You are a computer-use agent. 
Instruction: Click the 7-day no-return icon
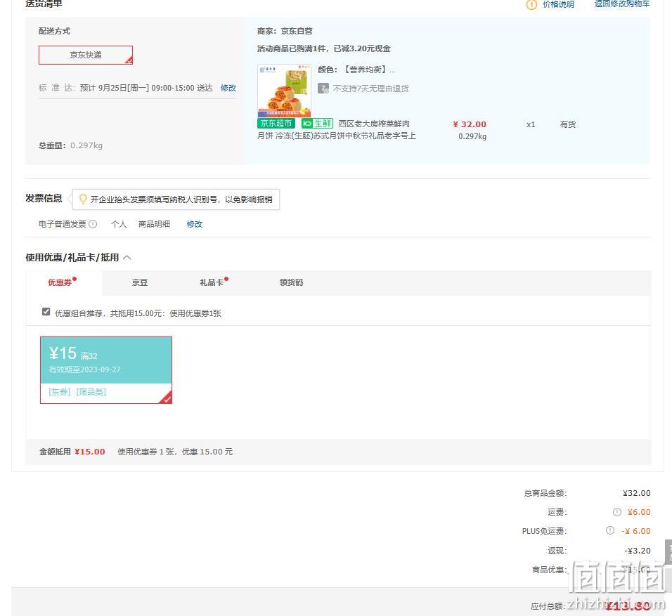coord(323,89)
